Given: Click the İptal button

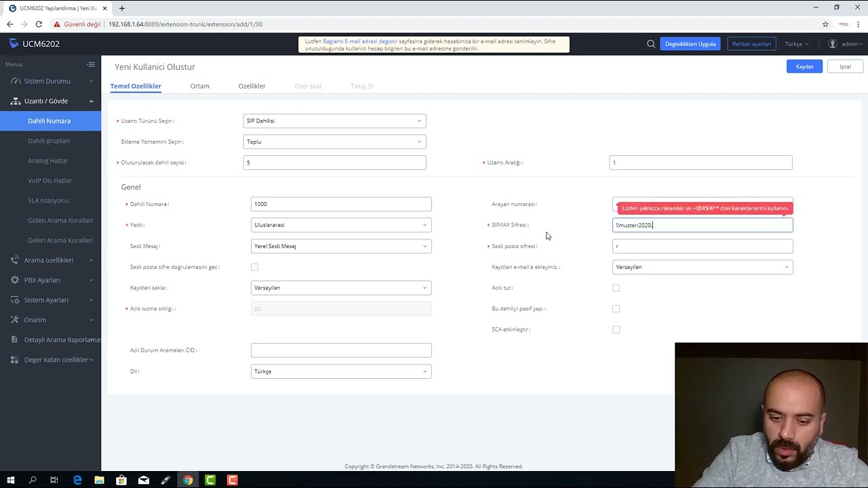Looking at the screenshot, I should click(845, 66).
